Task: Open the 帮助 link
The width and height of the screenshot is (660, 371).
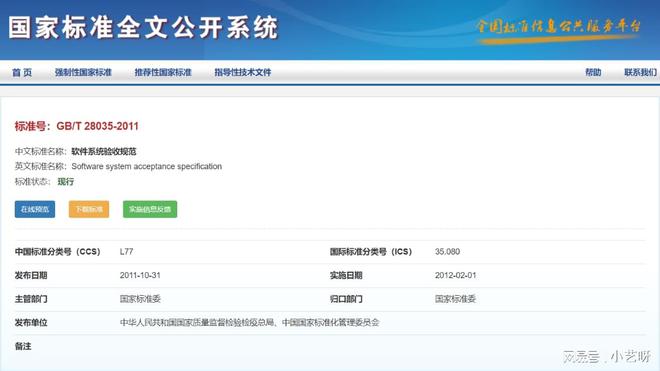Action: (x=593, y=72)
